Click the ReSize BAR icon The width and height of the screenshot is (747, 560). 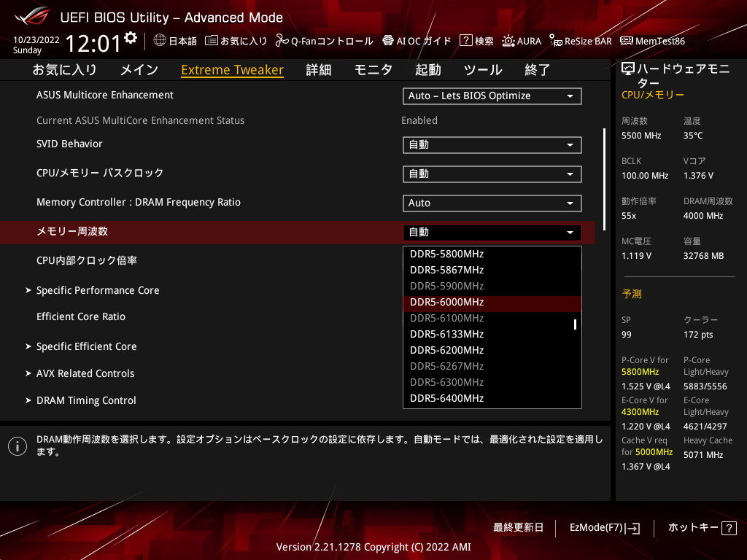pos(555,41)
